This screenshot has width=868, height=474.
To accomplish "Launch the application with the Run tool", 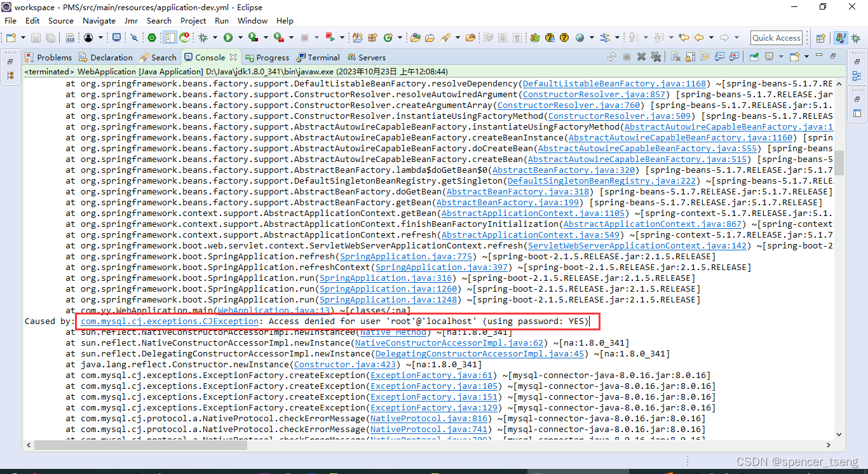I will (x=228, y=37).
